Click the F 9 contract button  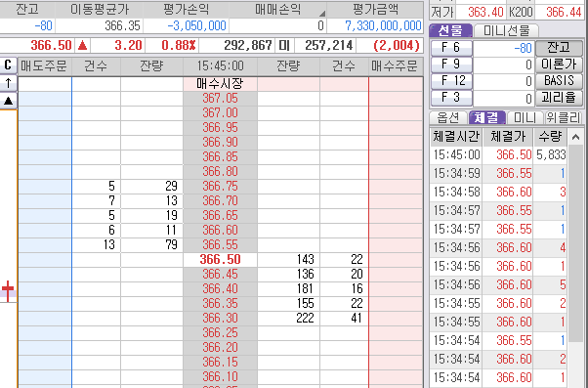451,65
